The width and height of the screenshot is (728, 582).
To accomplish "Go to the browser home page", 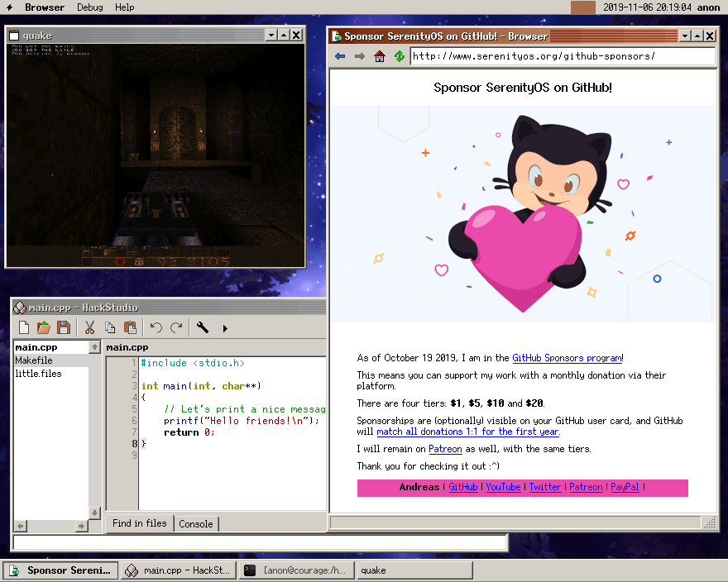I will 380,56.
